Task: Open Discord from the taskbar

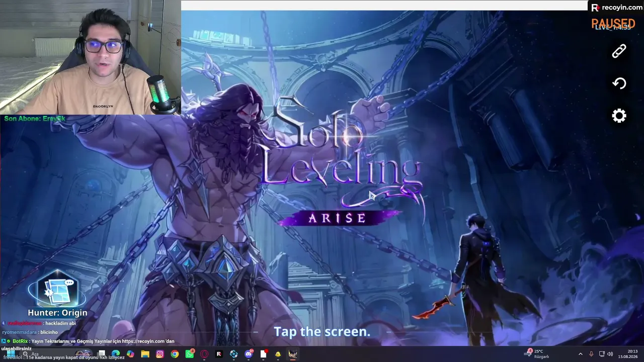Action: (x=249, y=354)
